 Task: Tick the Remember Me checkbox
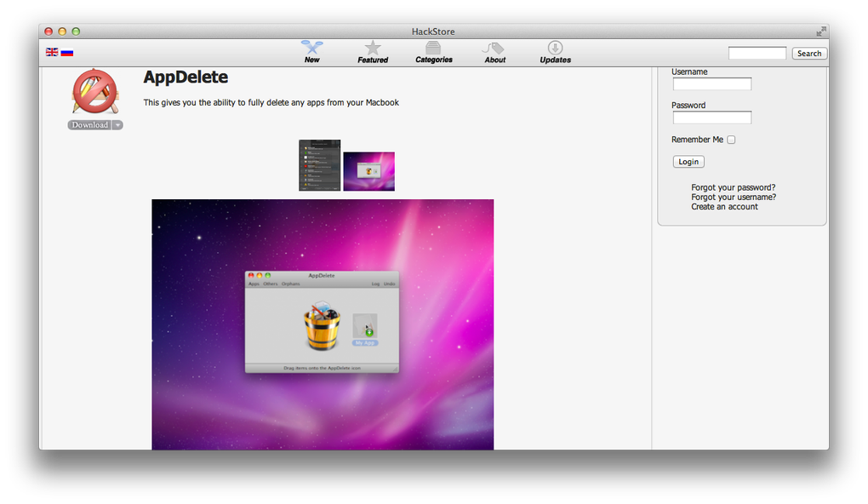[x=731, y=140]
